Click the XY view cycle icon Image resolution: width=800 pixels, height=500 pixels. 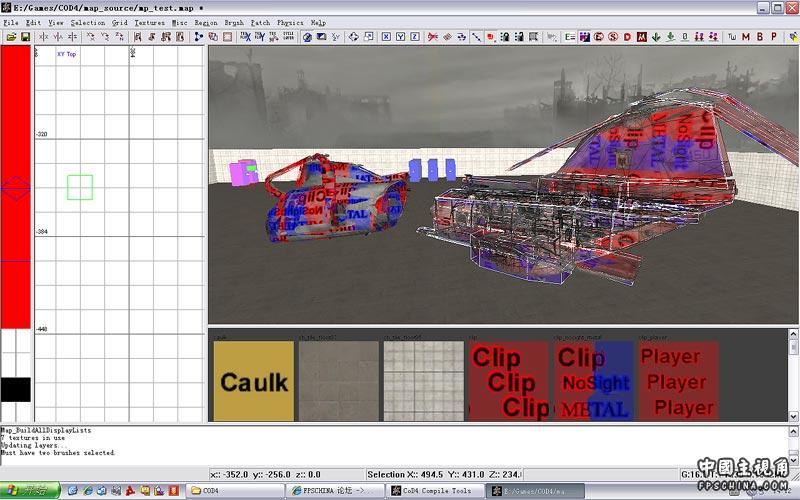[336, 37]
